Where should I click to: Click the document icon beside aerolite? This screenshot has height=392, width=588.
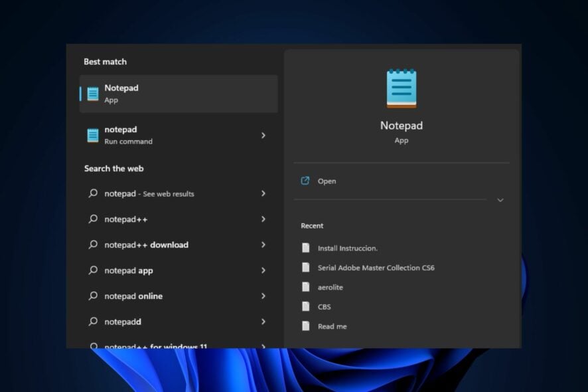[305, 287]
